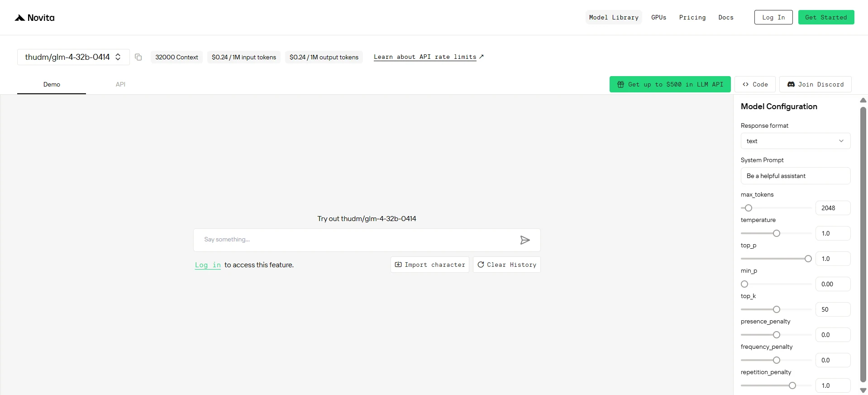Go to the GPUs page

658,17
